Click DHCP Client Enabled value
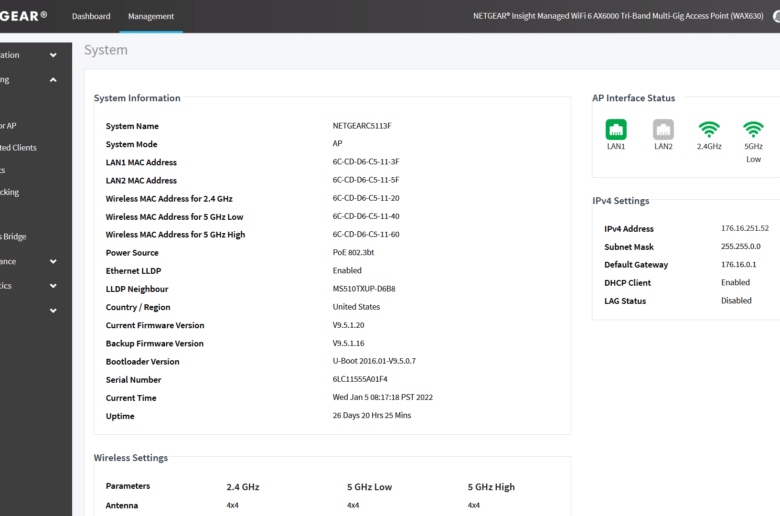Image resolution: width=780 pixels, height=516 pixels. [735, 282]
